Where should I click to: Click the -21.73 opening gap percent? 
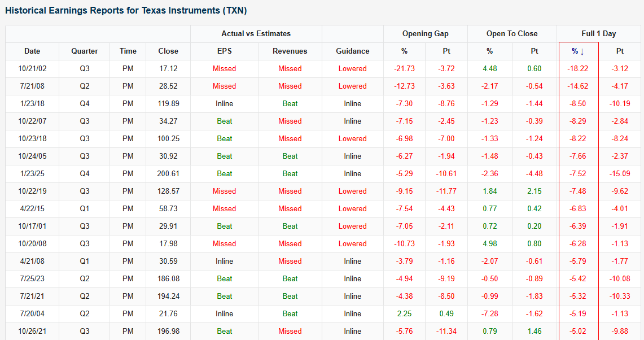[404, 69]
